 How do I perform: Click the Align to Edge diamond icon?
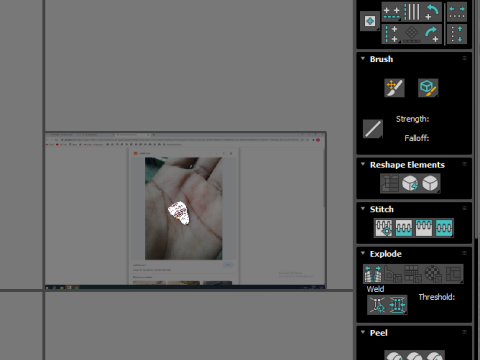click(x=412, y=34)
